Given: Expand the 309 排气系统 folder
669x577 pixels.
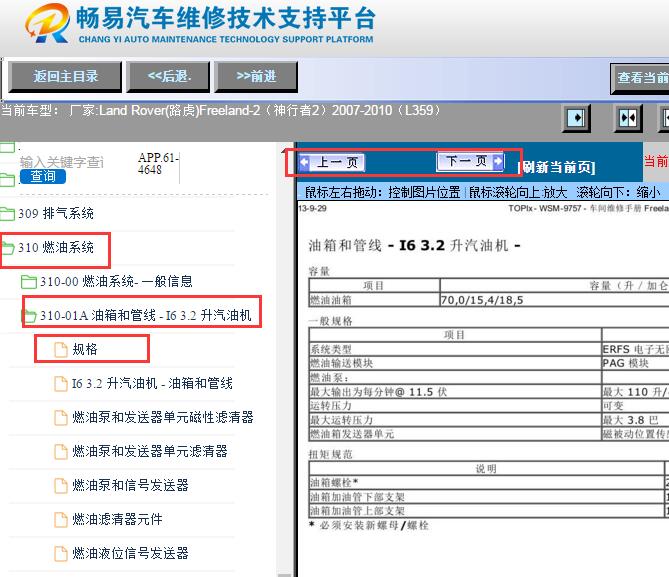Looking at the screenshot, I should (x=55, y=213).
